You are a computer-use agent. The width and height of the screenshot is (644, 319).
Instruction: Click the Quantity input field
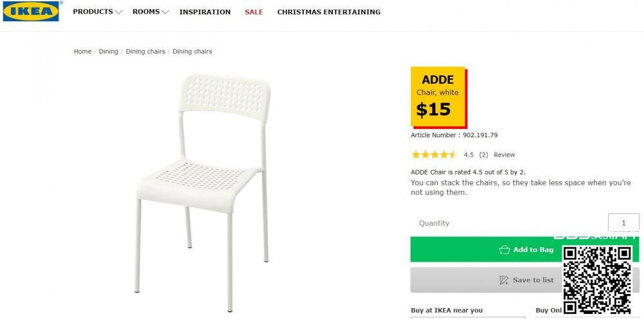[x=623, y=223]
